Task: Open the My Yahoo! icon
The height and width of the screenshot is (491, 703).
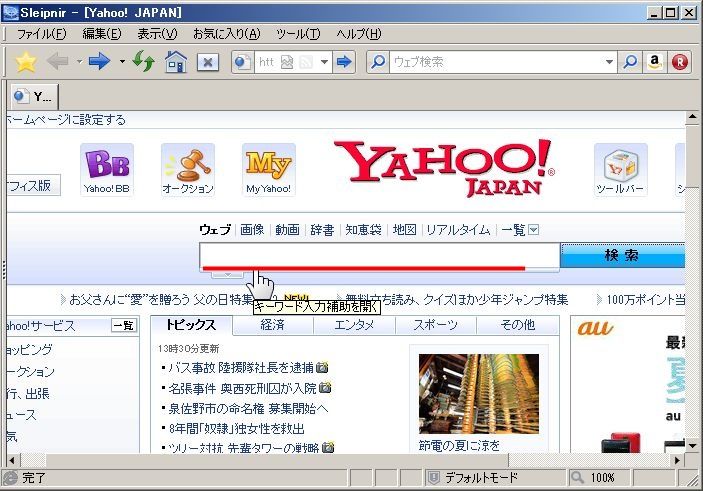Action: pyautogui.click(x=269, y=170)
